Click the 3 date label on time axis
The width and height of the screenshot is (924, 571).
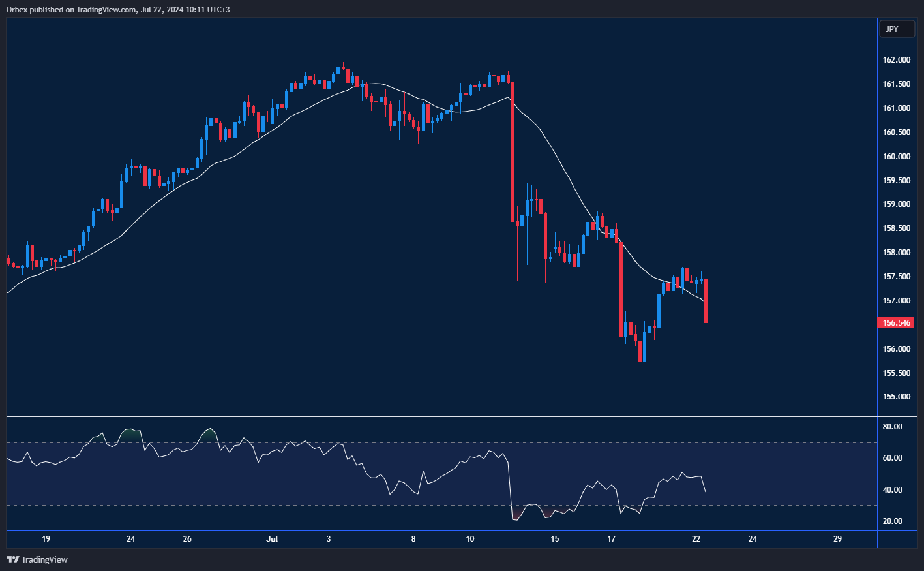[329, 539]
